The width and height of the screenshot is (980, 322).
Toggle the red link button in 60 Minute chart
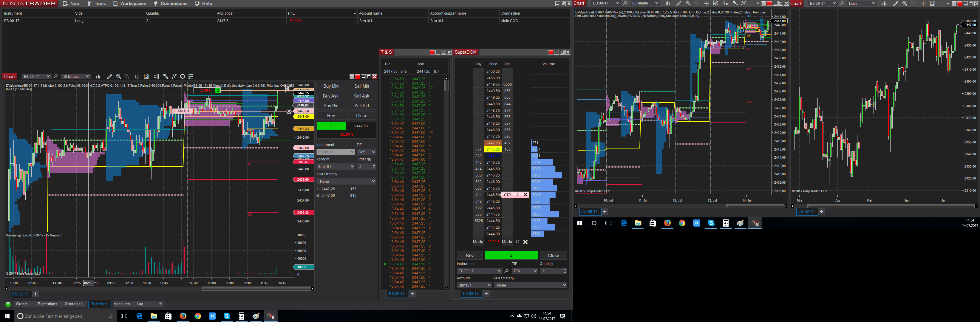tap(769, 3)
